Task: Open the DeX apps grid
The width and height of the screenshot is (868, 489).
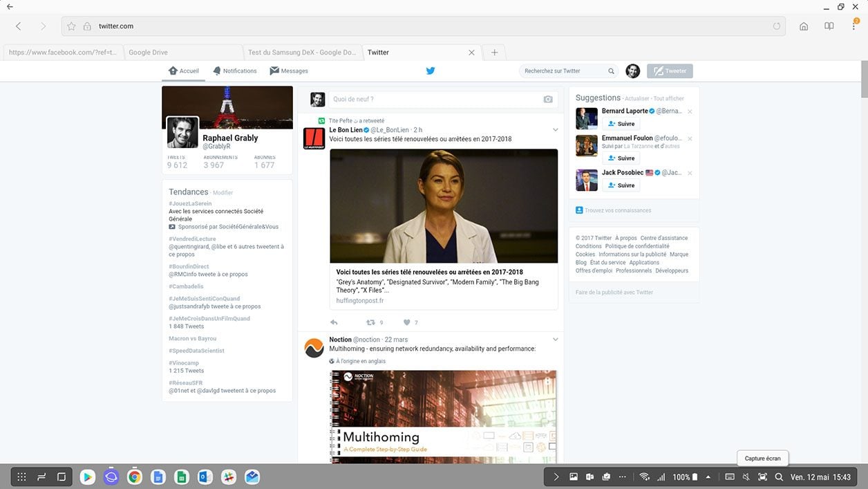Action: (21, 477)
